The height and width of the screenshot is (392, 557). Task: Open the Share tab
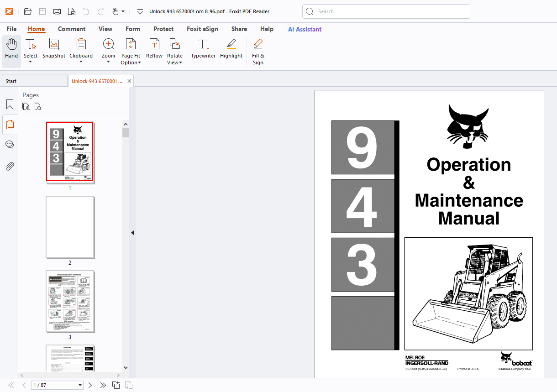tap(239, 29)
